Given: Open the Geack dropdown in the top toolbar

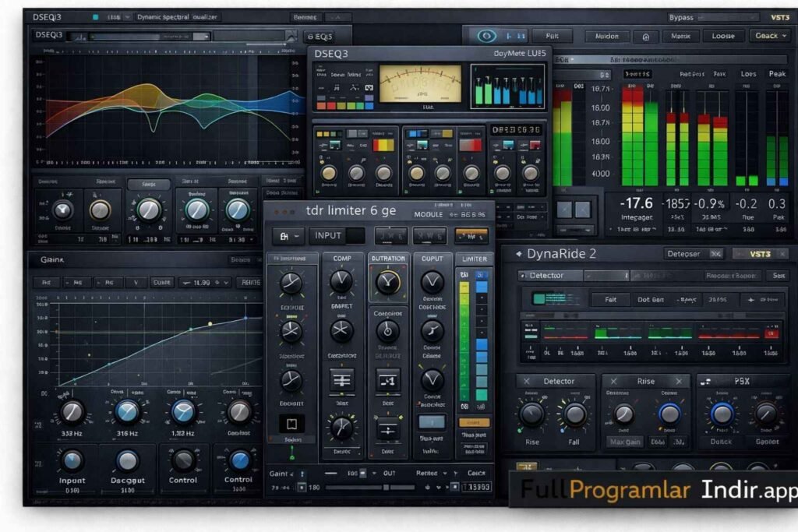Looking at the screenshot, I should point(768,36).
